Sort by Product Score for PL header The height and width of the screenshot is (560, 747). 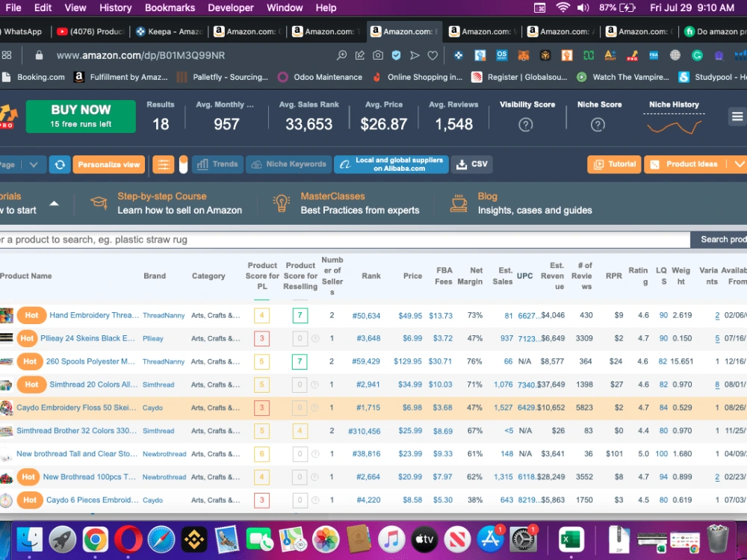click(262, 276)
